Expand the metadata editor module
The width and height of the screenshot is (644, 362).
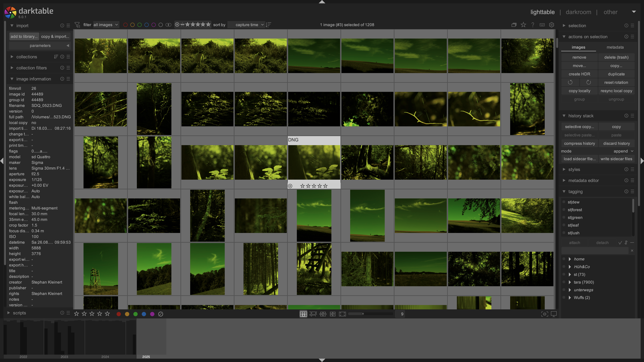point(564,180)
